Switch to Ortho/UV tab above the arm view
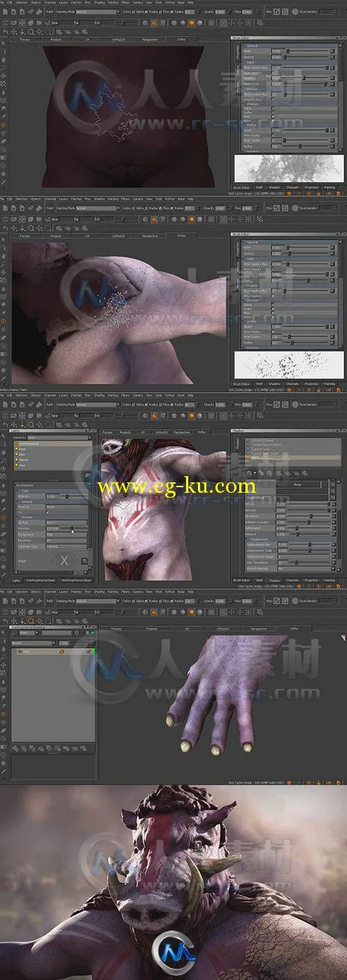 pyautogui.click(x=120, y=236)
